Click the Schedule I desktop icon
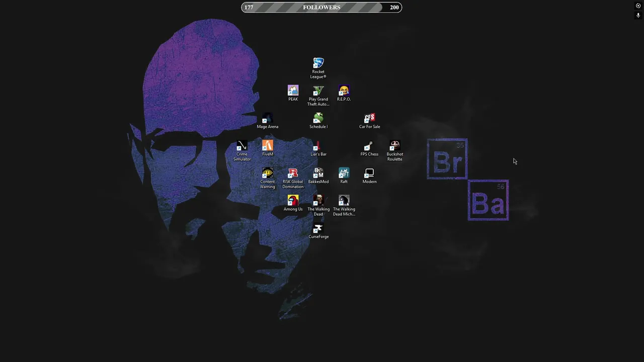644x362 pixels. coord(318,121)
